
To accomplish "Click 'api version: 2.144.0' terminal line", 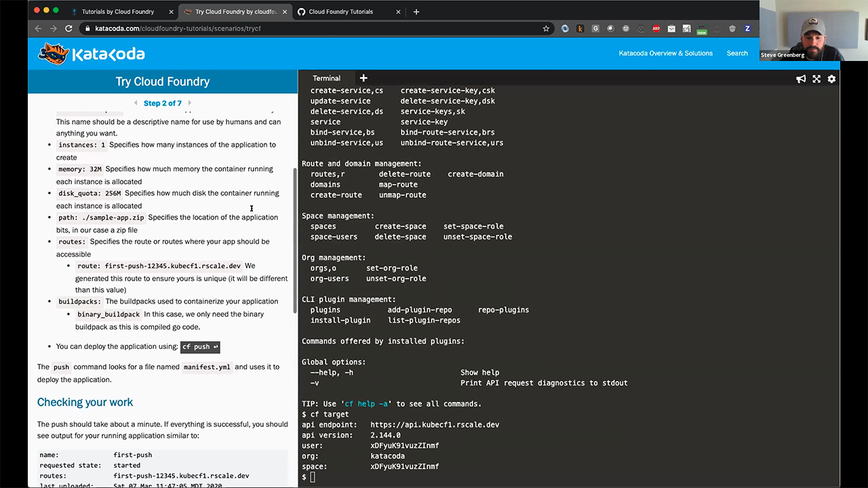I will pyautogui.click(x=351, y=435).
